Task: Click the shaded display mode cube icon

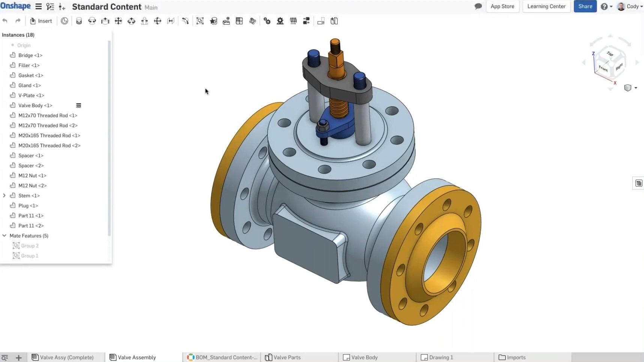Action: click(x=628, y=88)
